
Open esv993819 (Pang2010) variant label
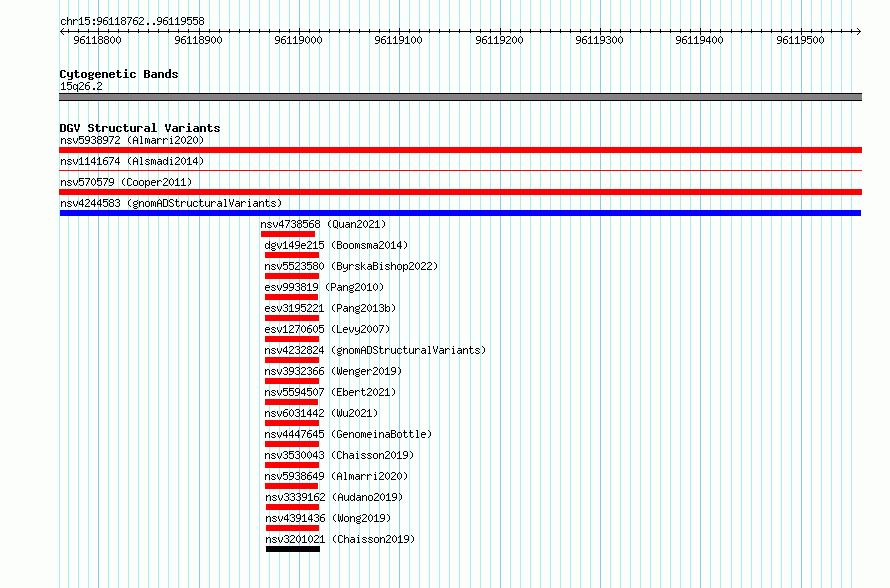(x=324, y=287)
